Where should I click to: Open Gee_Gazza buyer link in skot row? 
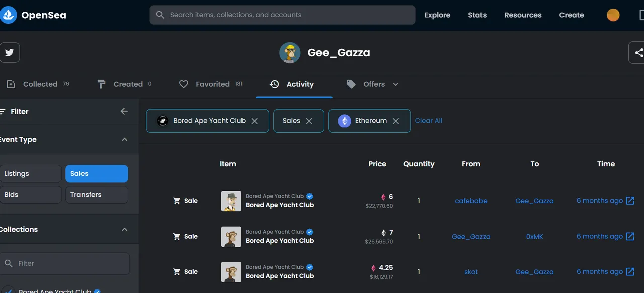click(534, 272)
